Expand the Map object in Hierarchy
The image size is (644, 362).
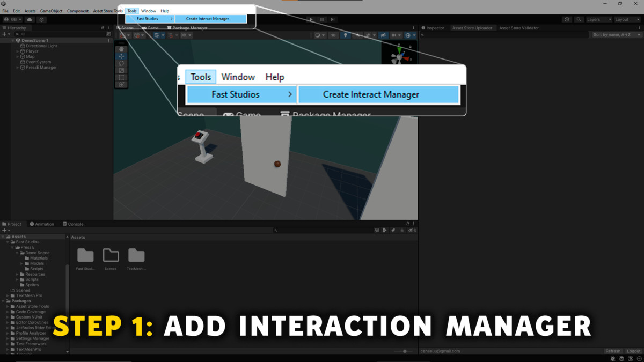18,57
